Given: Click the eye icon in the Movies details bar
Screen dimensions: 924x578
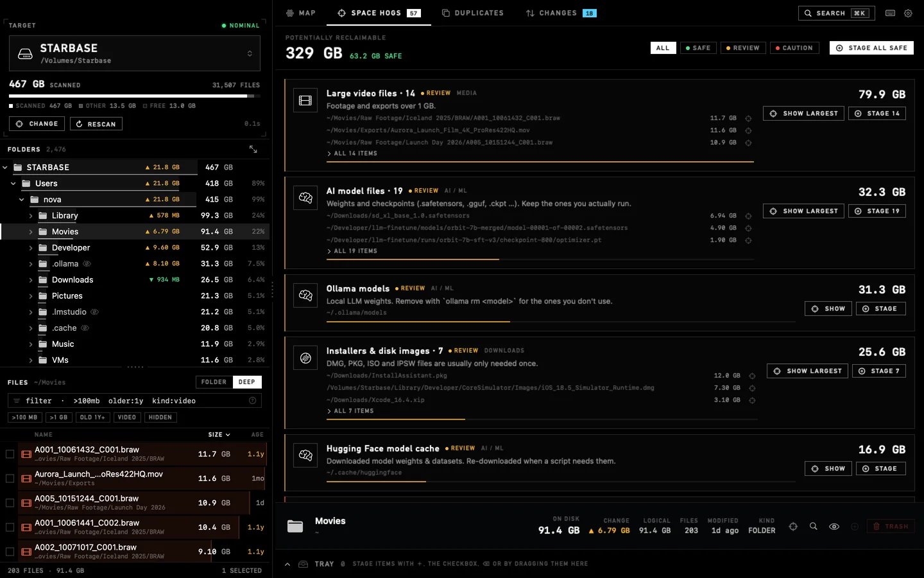Looking at the screenshot, I should pos(834,527).
